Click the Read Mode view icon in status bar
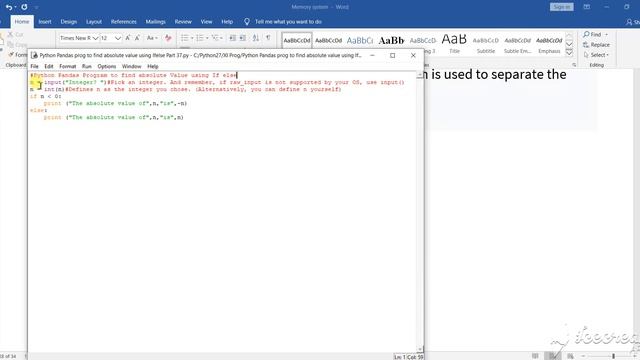The width and height of the screenshot is (640, 360). [x=535, y=356]
